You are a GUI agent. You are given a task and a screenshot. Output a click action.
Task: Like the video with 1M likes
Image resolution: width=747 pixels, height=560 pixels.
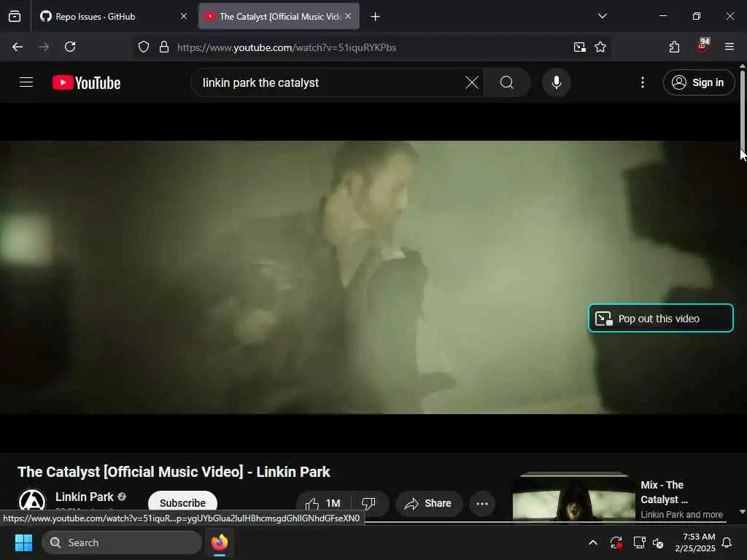[324, 503]
